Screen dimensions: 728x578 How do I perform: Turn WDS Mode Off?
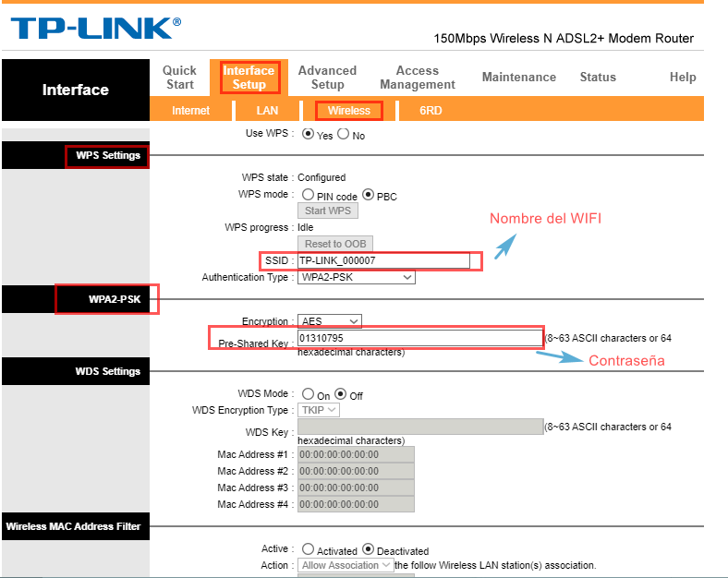click(341, 394)
